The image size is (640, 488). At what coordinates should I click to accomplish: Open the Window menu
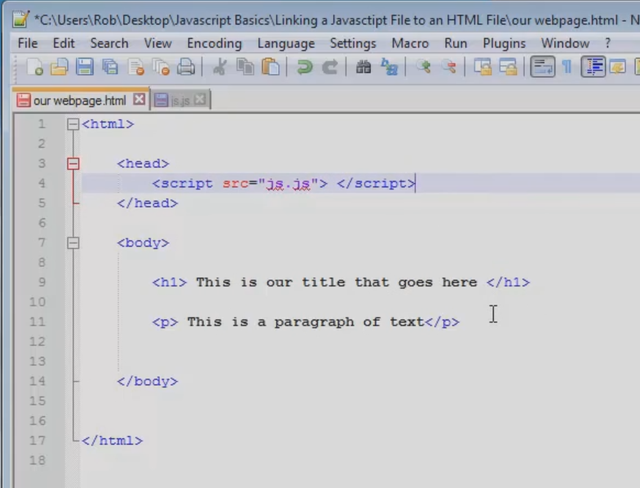coord(565,43)
